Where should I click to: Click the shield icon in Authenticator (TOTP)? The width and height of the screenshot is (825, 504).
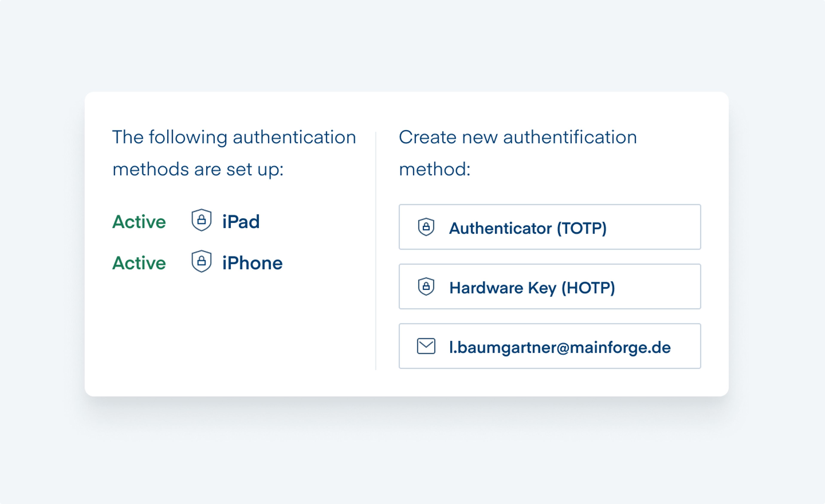coord(426,227)
